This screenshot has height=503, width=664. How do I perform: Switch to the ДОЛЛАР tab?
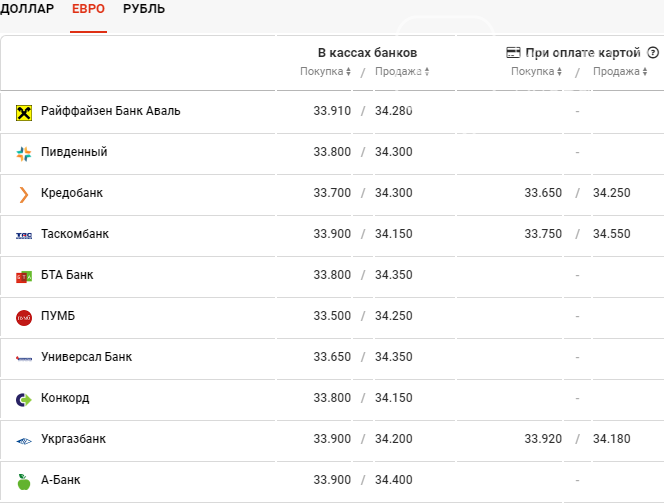27,9
